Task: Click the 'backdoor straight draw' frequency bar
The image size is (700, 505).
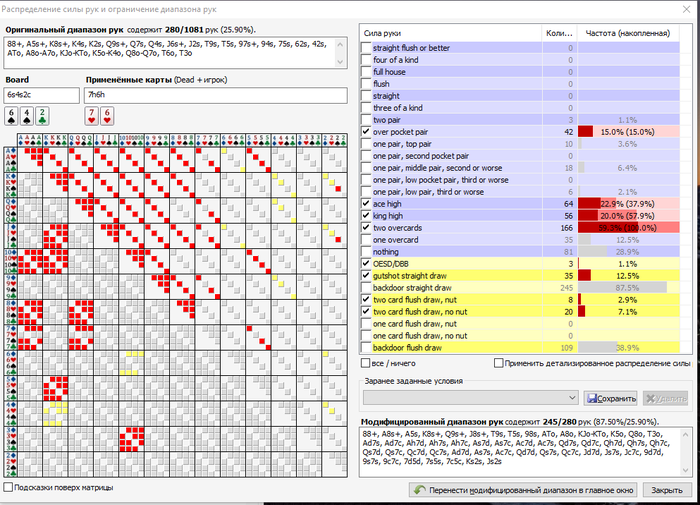Action: point(629,288)
